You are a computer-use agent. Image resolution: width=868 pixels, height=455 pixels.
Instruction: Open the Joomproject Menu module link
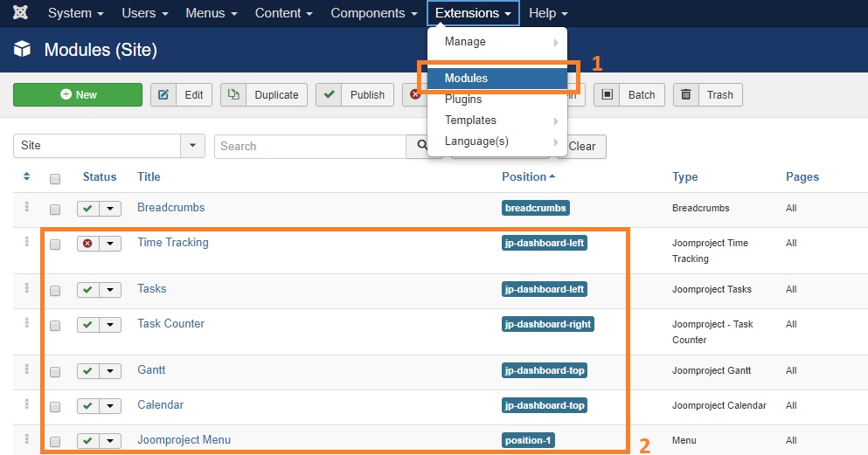pos(184,439)
